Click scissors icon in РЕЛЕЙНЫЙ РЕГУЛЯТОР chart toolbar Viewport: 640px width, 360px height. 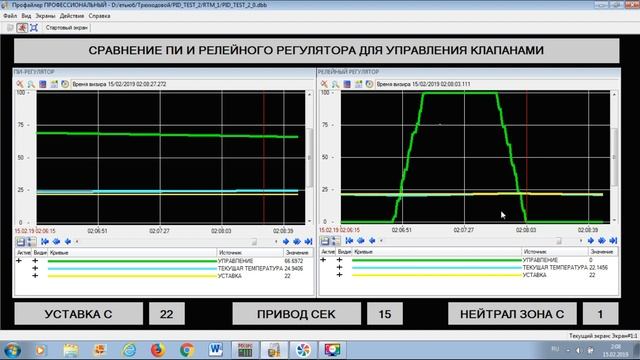click(x=324, y=84)
